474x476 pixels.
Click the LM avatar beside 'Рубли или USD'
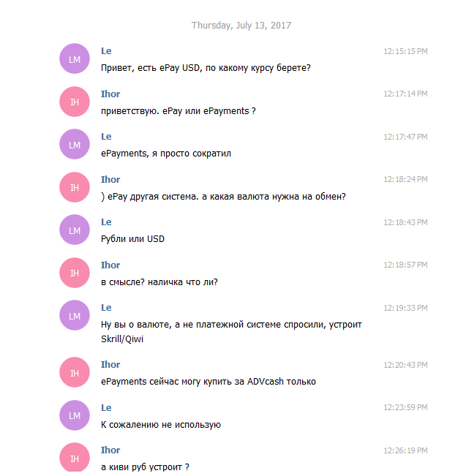[75, 230]
